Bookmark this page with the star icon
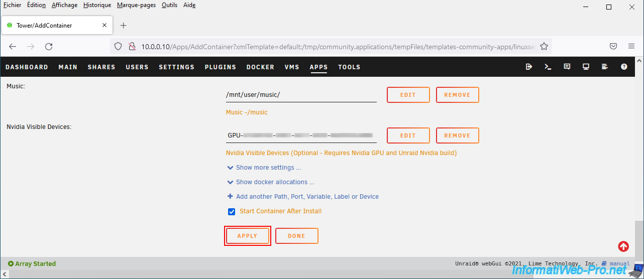Screen dimensions: 644x279 (x=544, y=46)
